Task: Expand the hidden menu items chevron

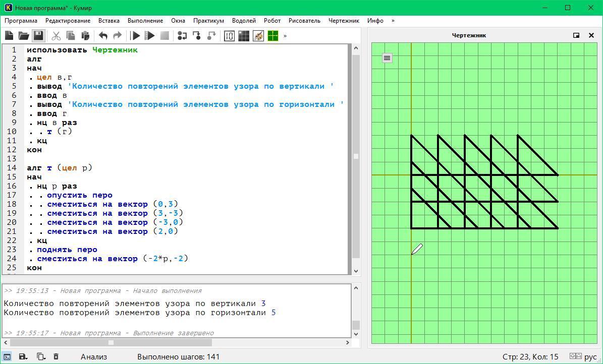Action: click(393, 21)
